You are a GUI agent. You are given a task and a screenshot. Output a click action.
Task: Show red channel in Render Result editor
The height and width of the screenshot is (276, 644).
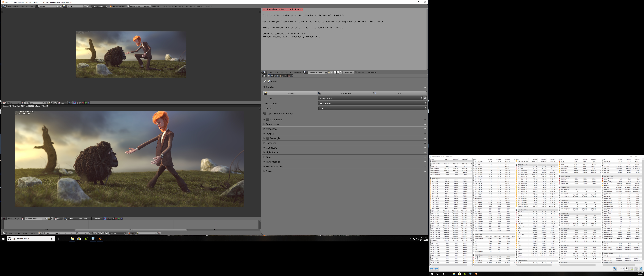(116, 219)
